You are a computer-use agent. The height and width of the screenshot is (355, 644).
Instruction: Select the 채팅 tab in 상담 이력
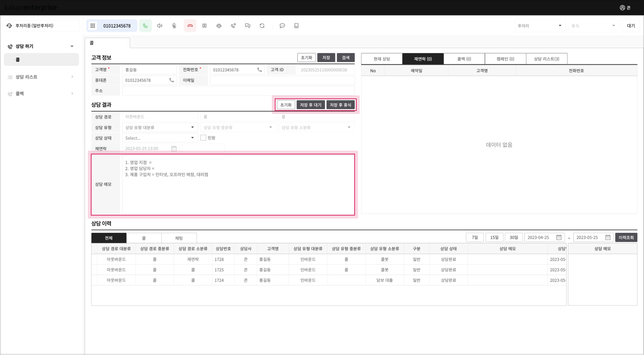click(x=179, y=238)
